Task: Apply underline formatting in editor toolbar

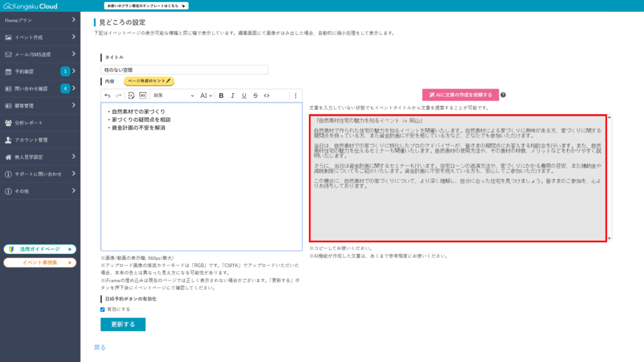Action: coord(244,96)
